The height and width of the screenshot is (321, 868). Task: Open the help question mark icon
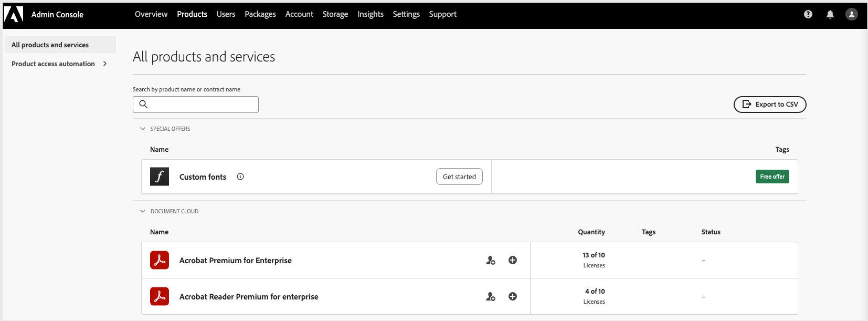click(x=808, y=14)
